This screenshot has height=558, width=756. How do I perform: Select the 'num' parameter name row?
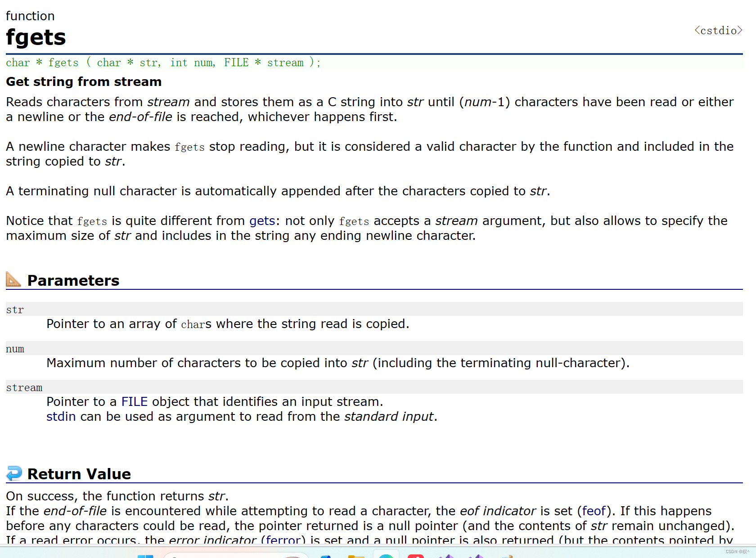coord(374,348)
